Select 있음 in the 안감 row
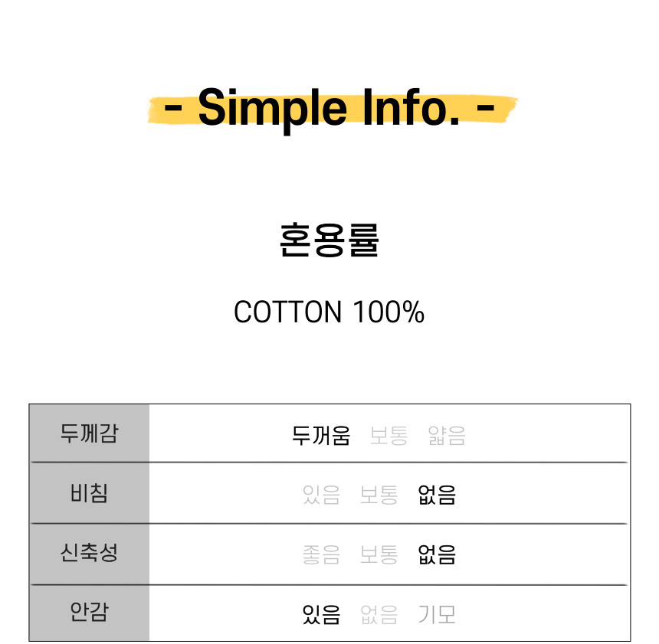Viewport: 659px width, 644px height. (x=321, y=615)
